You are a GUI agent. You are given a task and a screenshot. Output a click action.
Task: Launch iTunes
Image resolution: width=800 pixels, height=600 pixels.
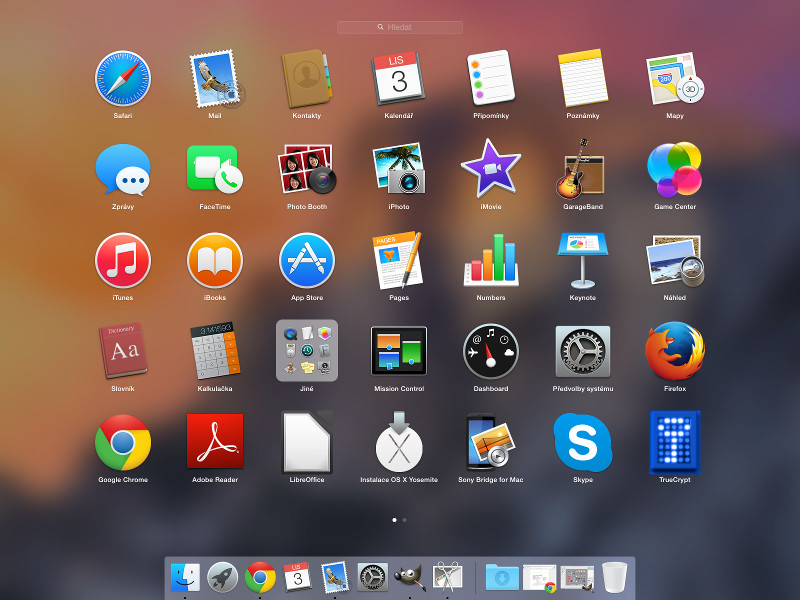pos(123,260)
